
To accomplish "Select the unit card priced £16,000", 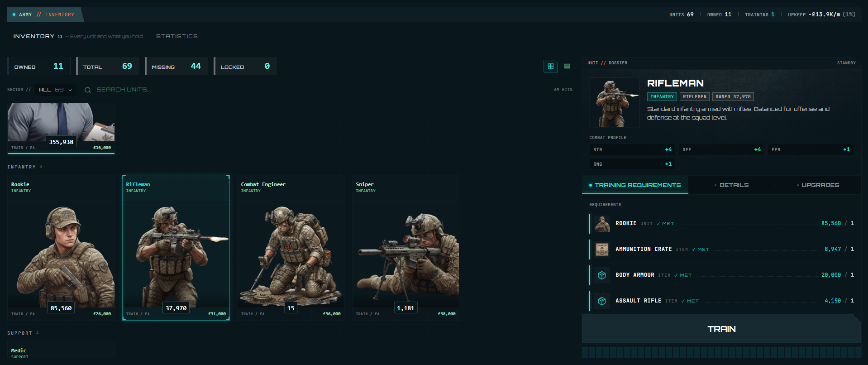I will (61, 128).
